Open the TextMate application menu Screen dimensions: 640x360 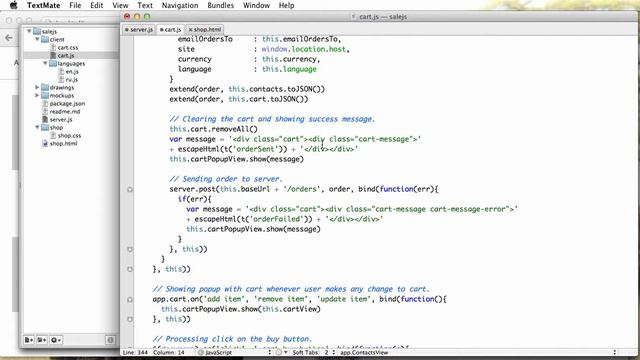[43, 5]
